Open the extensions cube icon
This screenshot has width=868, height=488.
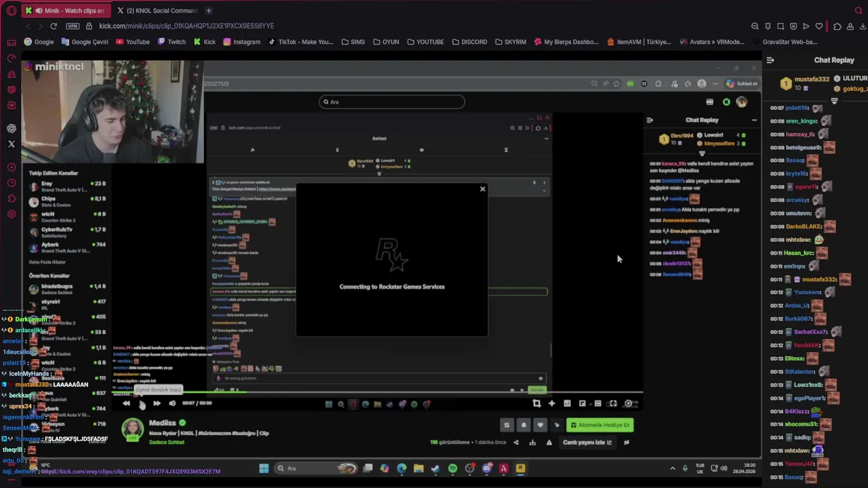(837, 26)
